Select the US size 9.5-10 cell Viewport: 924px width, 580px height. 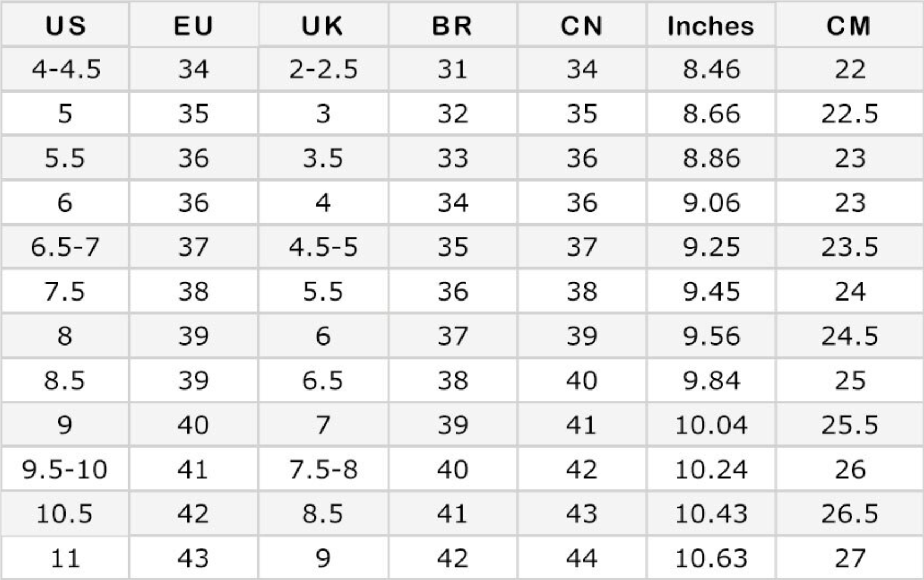64,469
